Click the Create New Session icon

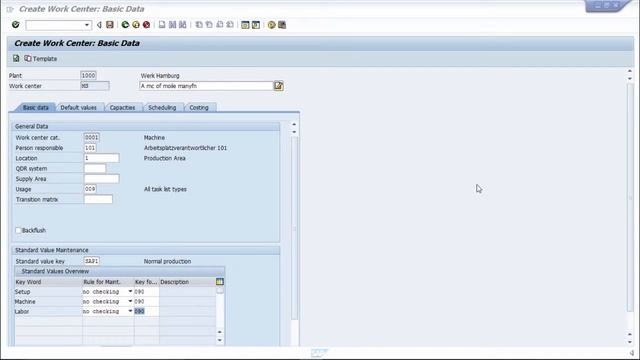(x=245, y=25)
